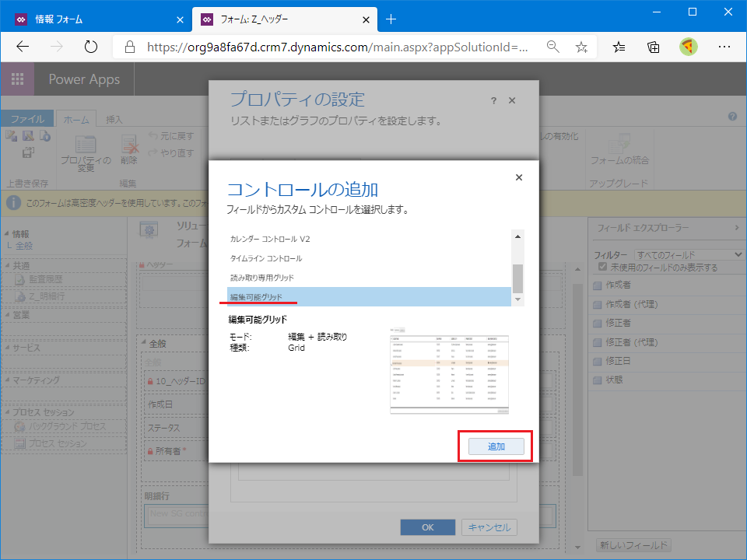The image size is (747, 560).
Task: Open the Power Apps app launcher waffle
Action: [x=18, y=79]
